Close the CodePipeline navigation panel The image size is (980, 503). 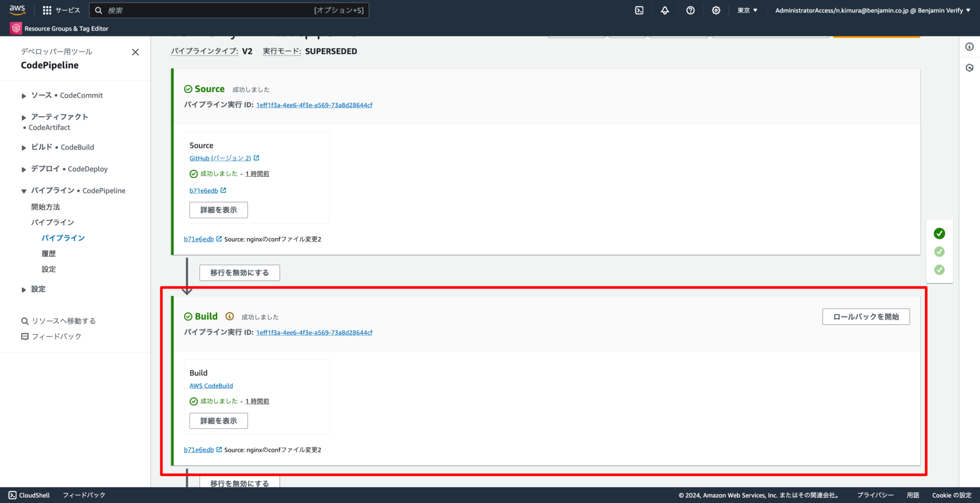135,52
